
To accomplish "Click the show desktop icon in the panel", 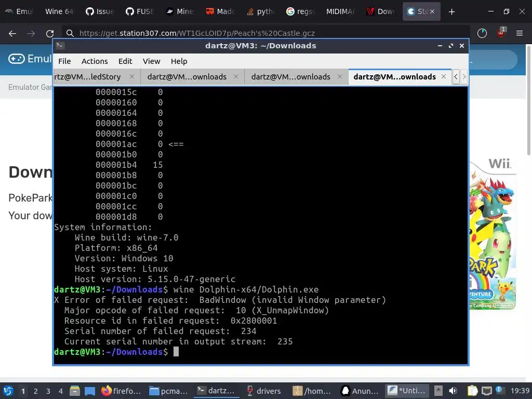I will (89, 391).
